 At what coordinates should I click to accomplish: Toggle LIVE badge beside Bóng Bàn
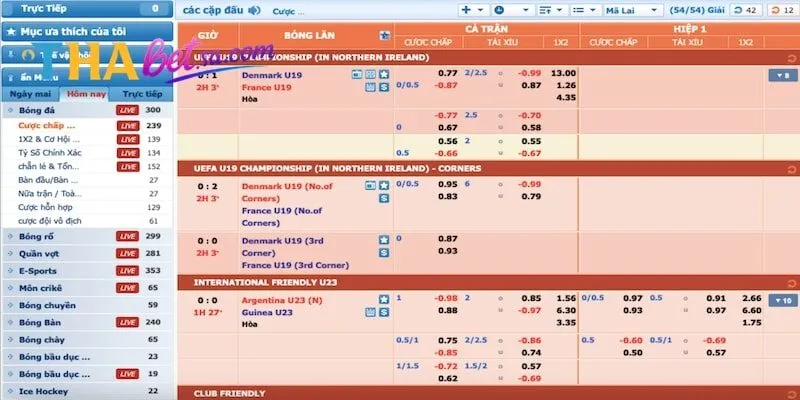[127, 322]
